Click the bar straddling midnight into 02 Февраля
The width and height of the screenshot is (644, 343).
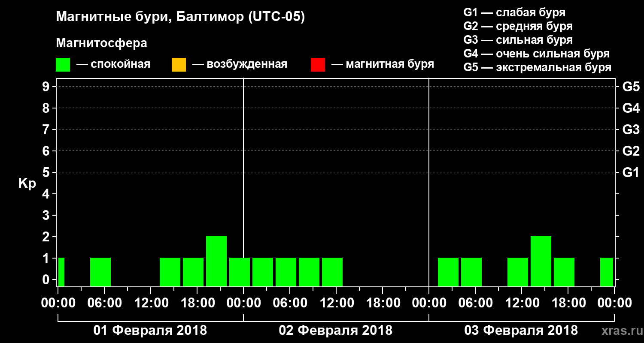click(240, 272)
